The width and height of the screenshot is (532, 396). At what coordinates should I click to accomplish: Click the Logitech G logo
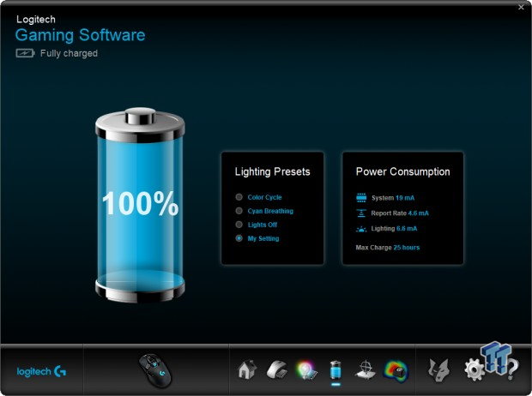pyautogui.click(x=41, y=372)
